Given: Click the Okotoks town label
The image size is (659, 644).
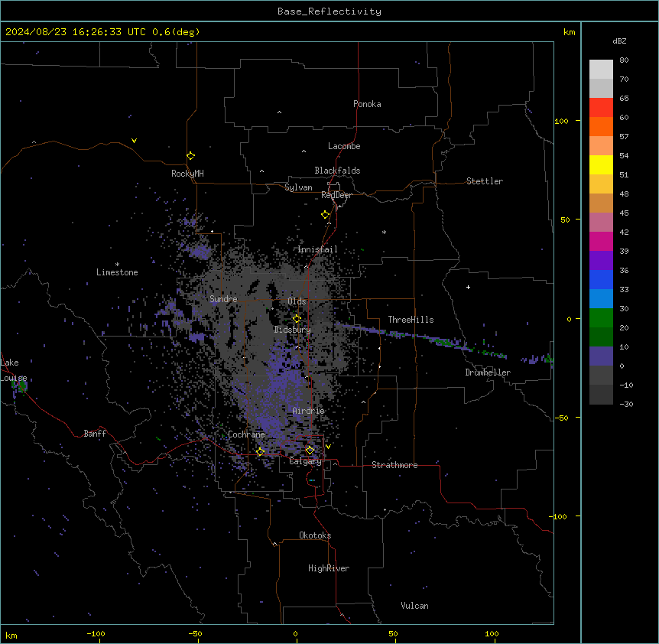Looking at the screenshot, I should click(x=315, y=535).
